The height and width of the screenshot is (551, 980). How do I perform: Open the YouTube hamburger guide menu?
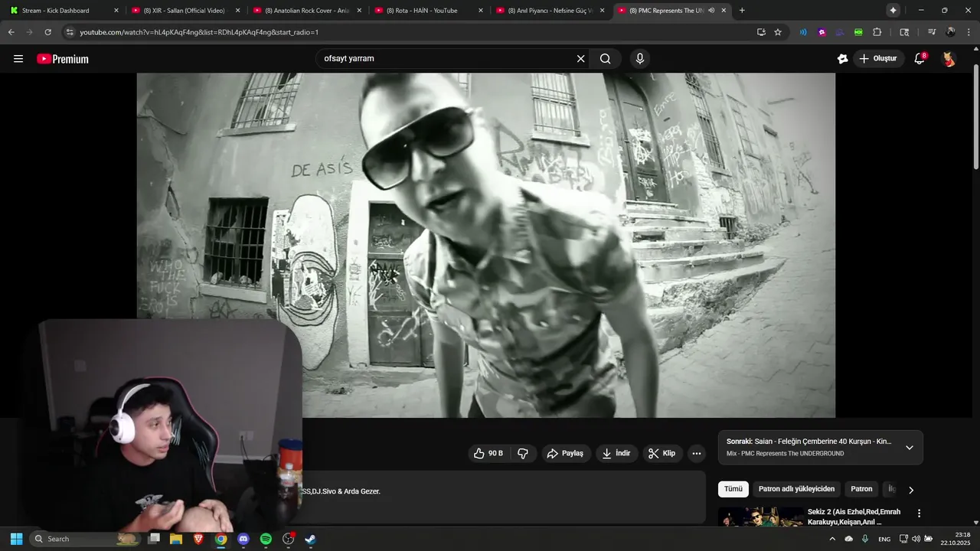(18, 59)
